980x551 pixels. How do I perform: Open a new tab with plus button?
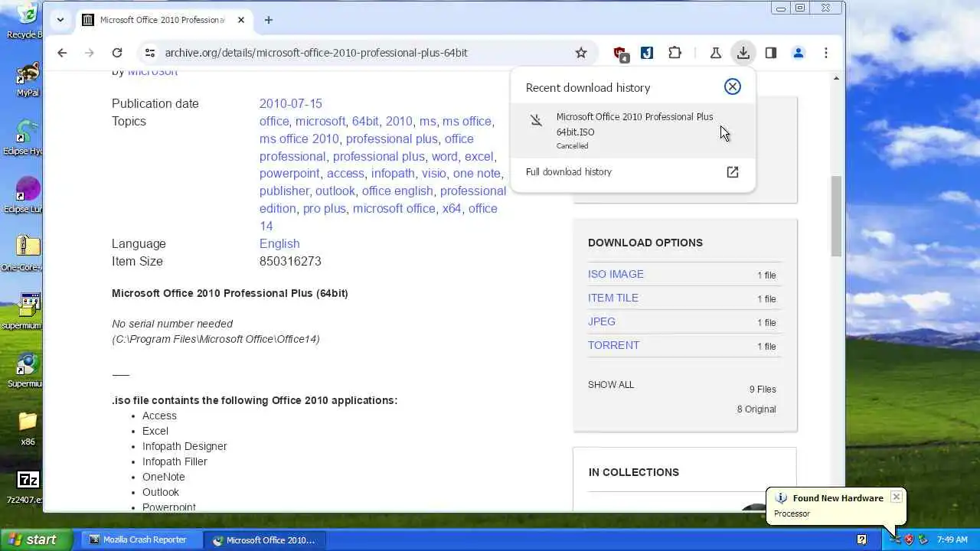(x=268, y=20)
